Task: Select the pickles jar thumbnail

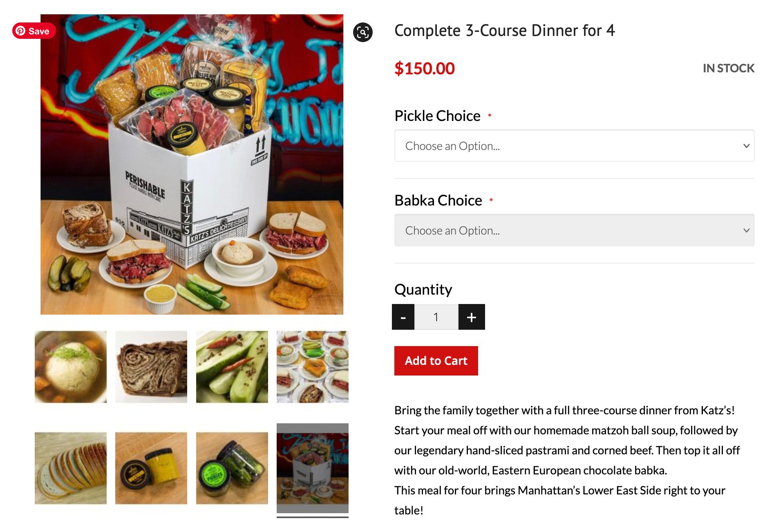Action: click(x=232, y=468)
